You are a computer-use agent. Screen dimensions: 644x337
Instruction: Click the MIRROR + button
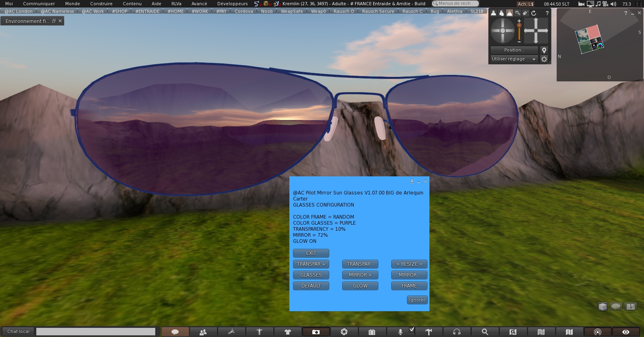360,275
